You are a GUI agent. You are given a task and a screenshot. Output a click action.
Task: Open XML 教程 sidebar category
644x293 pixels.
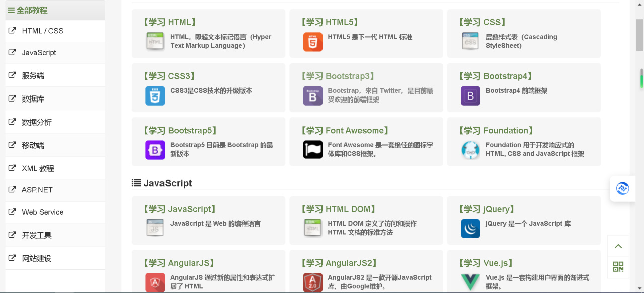55,168
